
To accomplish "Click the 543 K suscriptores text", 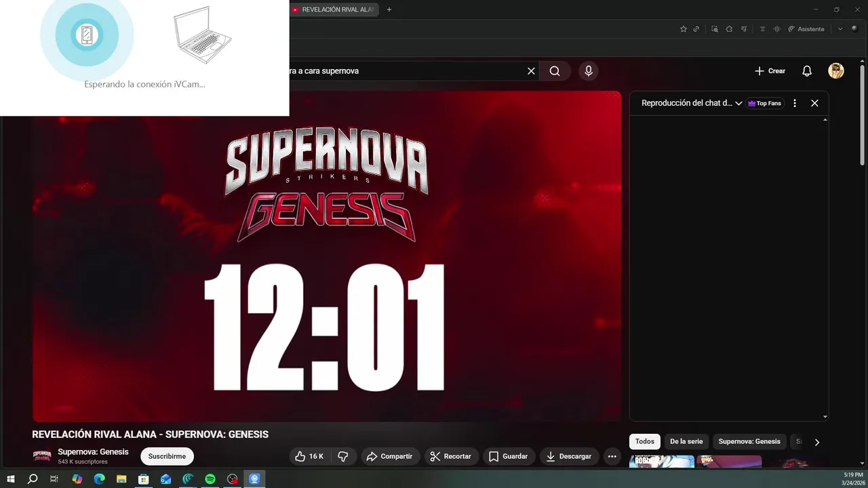I will 83,462.
